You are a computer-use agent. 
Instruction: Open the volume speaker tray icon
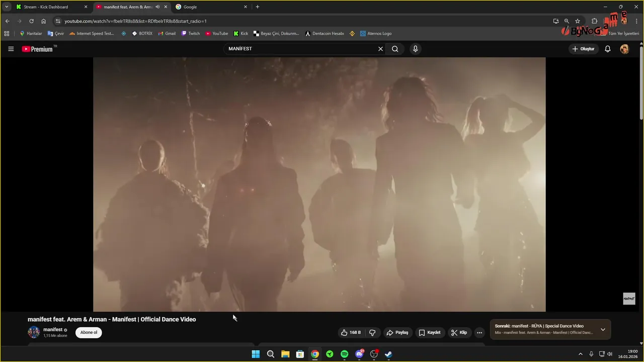point(610,354)
